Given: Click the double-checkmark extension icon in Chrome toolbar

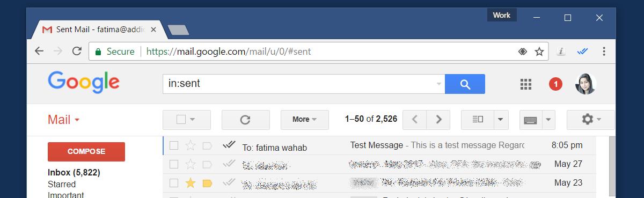Looking at the screenshot, I should (x=583, y=52).
